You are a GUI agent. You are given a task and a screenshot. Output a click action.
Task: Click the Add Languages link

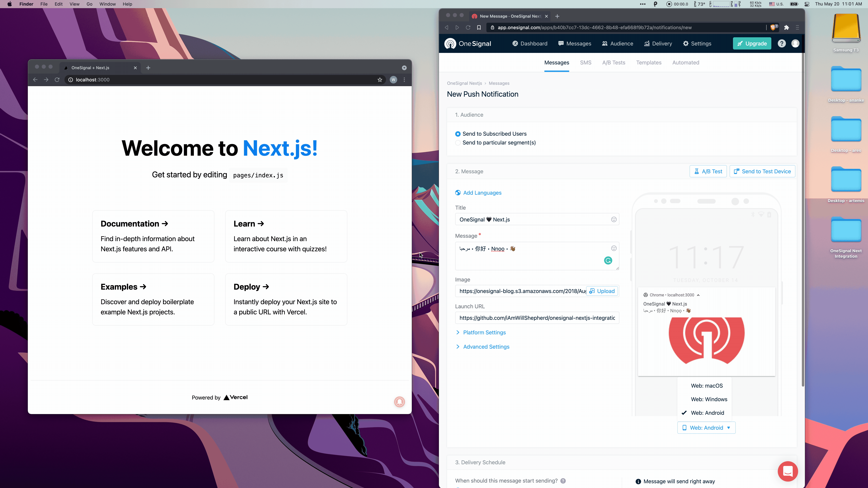pyautogui.click(x=478, y=193)
